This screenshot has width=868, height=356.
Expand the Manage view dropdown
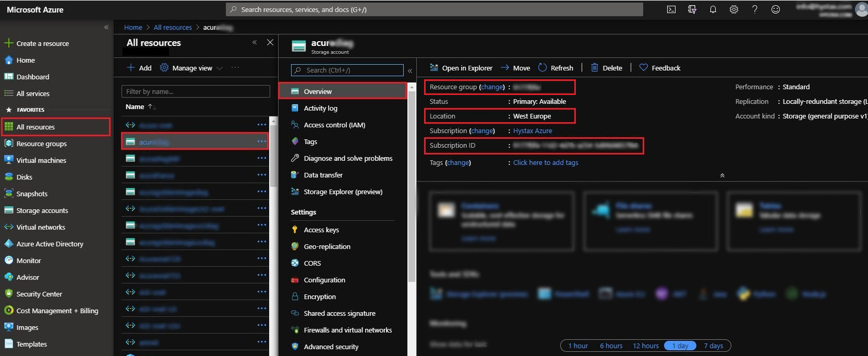coord(219,68)
